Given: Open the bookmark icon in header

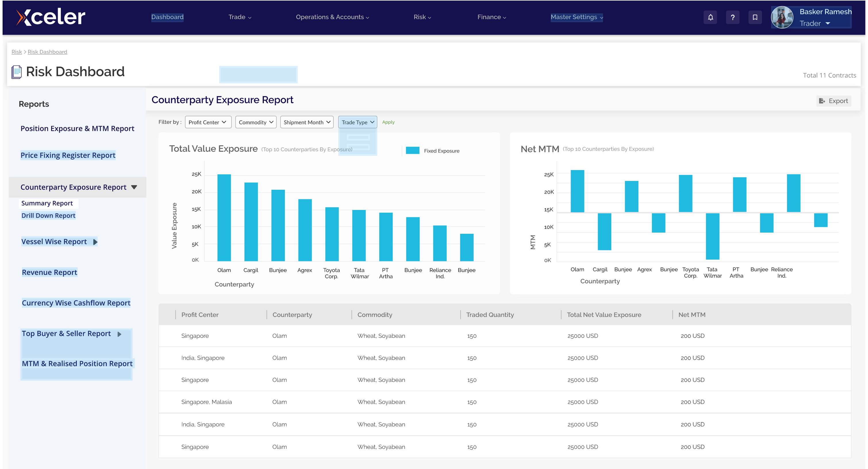Looking at the screenshot, I should (x=755, y=17).
